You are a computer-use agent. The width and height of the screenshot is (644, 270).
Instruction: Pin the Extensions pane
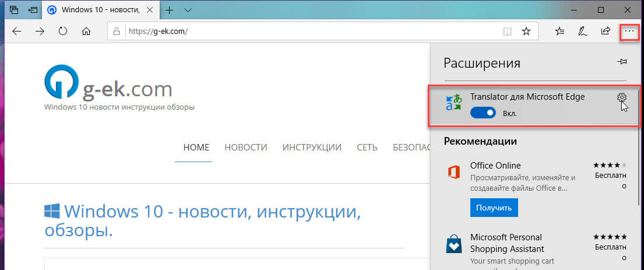pyautogui.click(x=622, y=62)
